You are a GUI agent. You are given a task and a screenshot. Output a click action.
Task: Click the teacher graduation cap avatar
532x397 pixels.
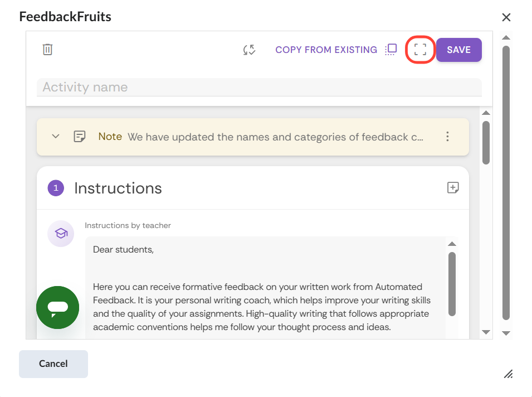(61, 233)
